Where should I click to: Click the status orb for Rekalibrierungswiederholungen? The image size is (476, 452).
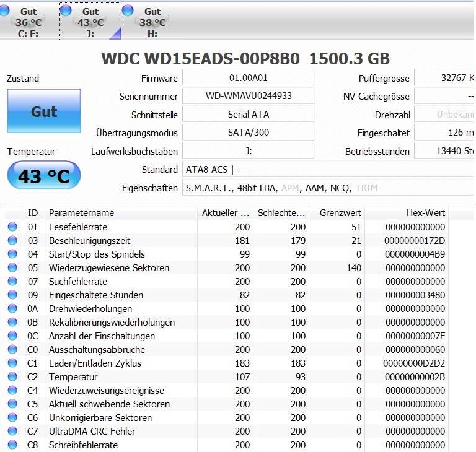pos(12,322)
